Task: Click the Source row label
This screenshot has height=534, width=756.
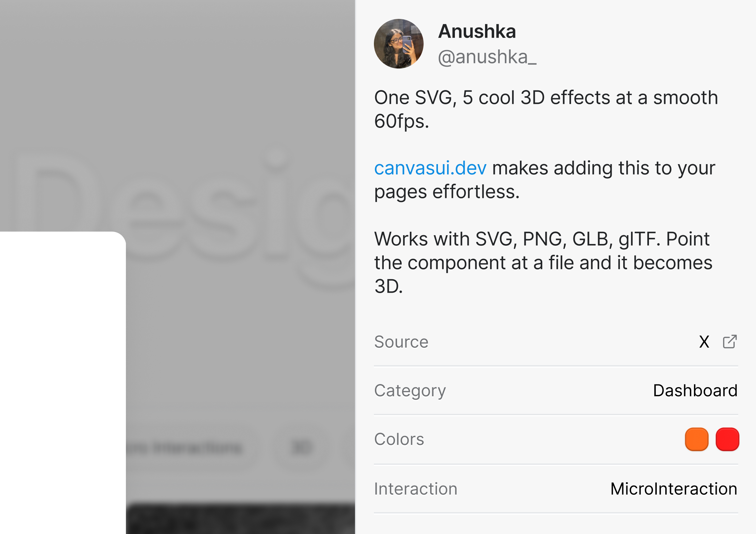Action: pyautogui.click(x=401, y=342)
